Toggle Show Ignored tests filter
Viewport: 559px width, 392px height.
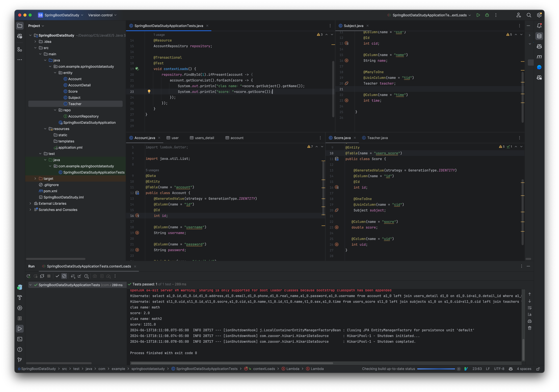[64, 276]
